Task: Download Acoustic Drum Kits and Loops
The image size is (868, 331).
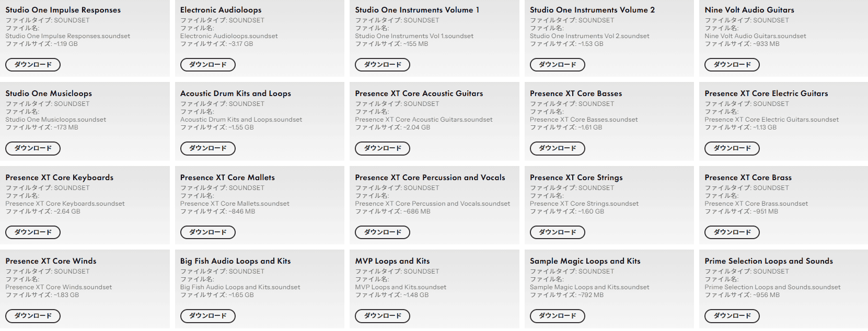Action: (207, 148)
